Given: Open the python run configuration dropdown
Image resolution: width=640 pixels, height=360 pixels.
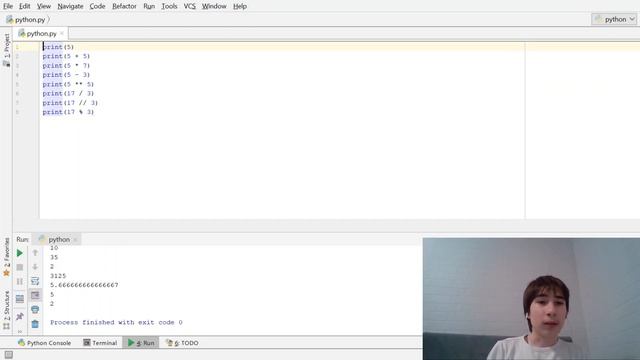Looking at the screenshot, I should coord(614,19).
